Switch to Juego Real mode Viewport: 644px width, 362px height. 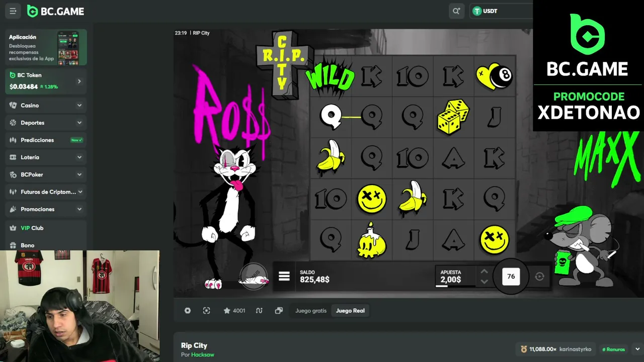tap(350, 311)
